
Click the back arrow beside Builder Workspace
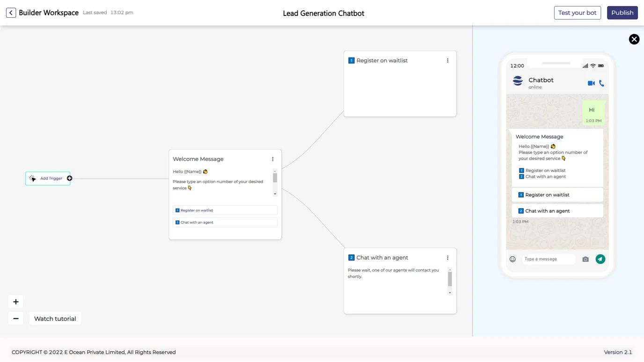11,13
